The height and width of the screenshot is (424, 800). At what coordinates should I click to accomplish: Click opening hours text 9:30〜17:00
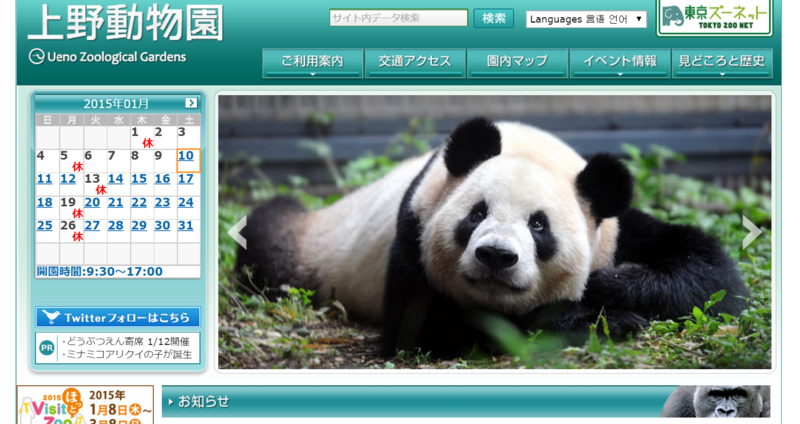point(124,271)
